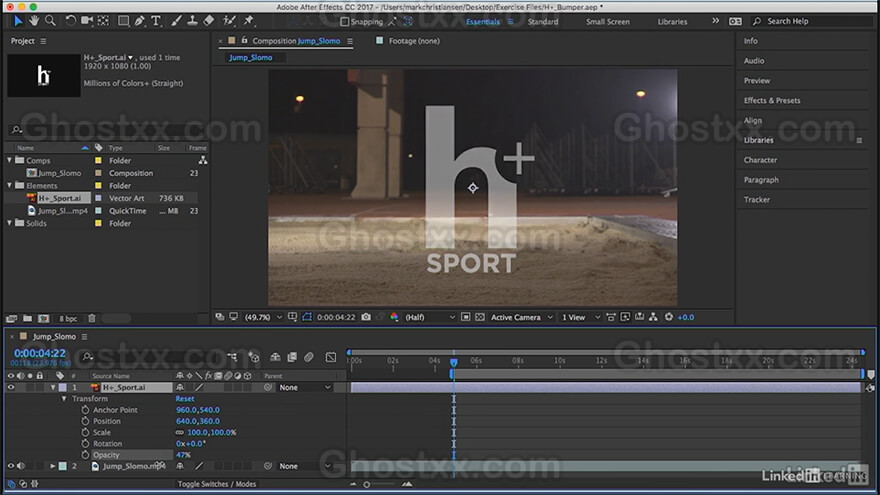The image size is (880, 495).
Task: Select the Roto Brush tool
Action: (x=228, y=21)
